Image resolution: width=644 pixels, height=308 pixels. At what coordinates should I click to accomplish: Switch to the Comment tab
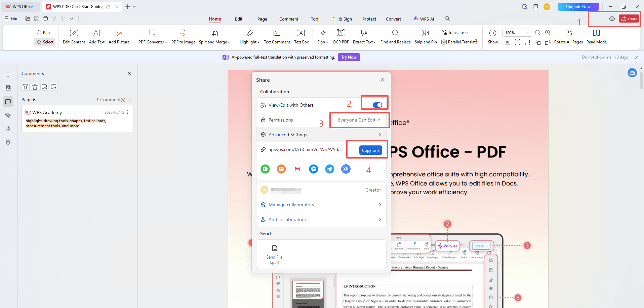point(288,19)
